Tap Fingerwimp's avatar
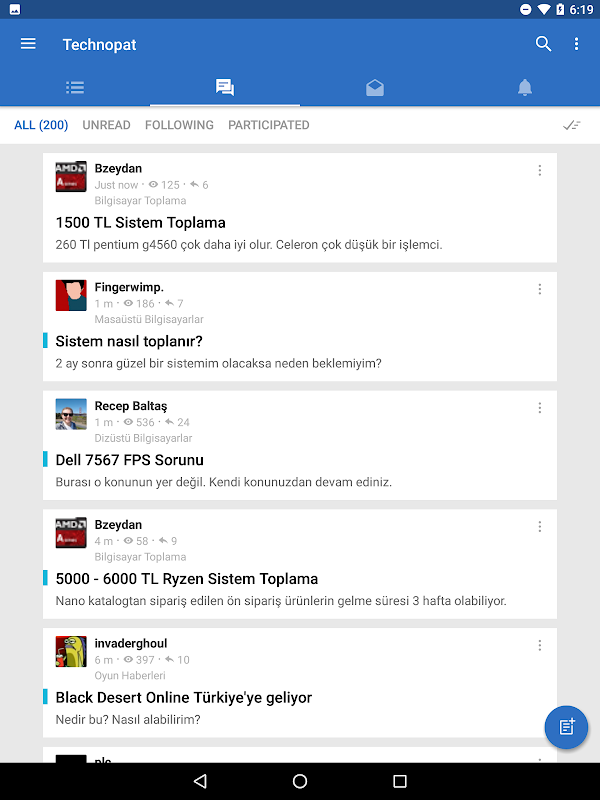The height and width of the screenshot is (800, 600). [71, 295]
